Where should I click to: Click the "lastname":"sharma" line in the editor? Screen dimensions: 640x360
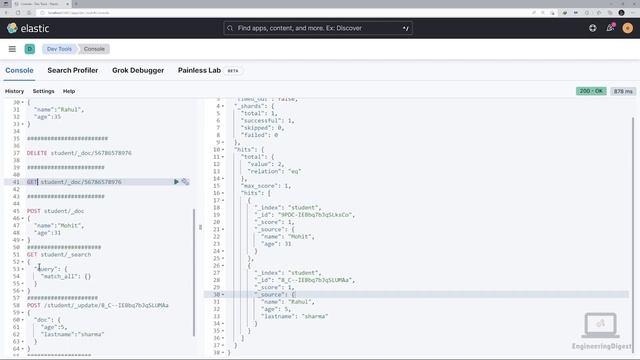(x=72, y=334)
